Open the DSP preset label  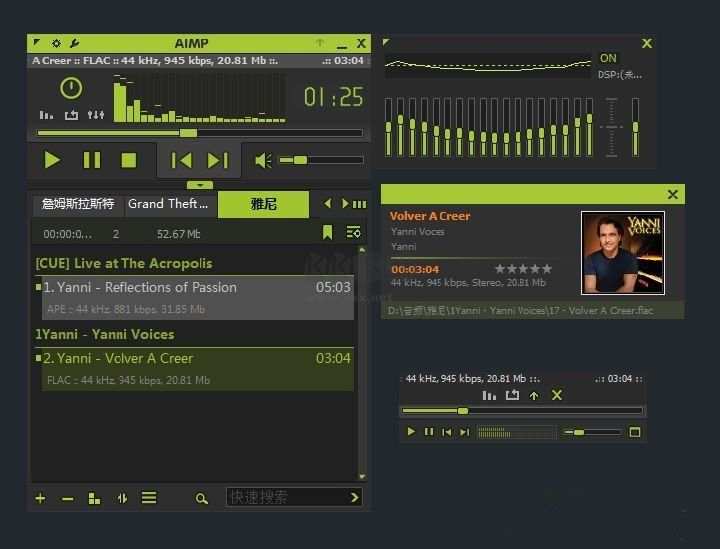coord(619,75)
